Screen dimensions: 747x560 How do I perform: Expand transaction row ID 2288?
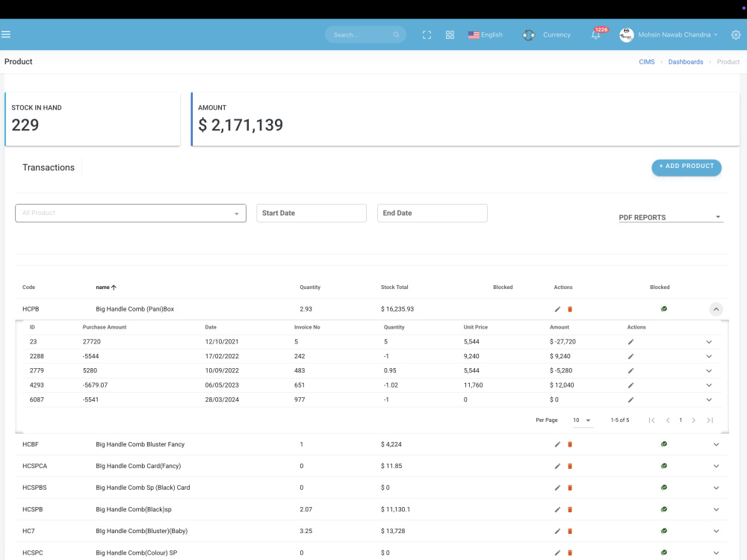pos(709,356)
